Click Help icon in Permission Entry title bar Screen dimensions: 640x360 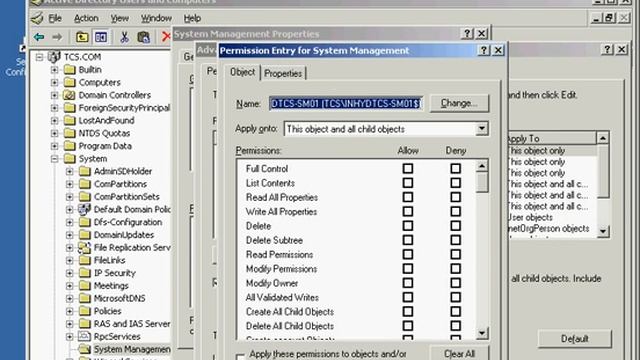pos(484,50)
